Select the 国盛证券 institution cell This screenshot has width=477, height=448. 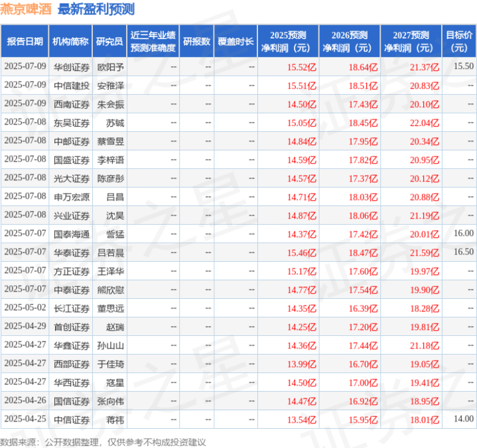[x=72, y=160]
